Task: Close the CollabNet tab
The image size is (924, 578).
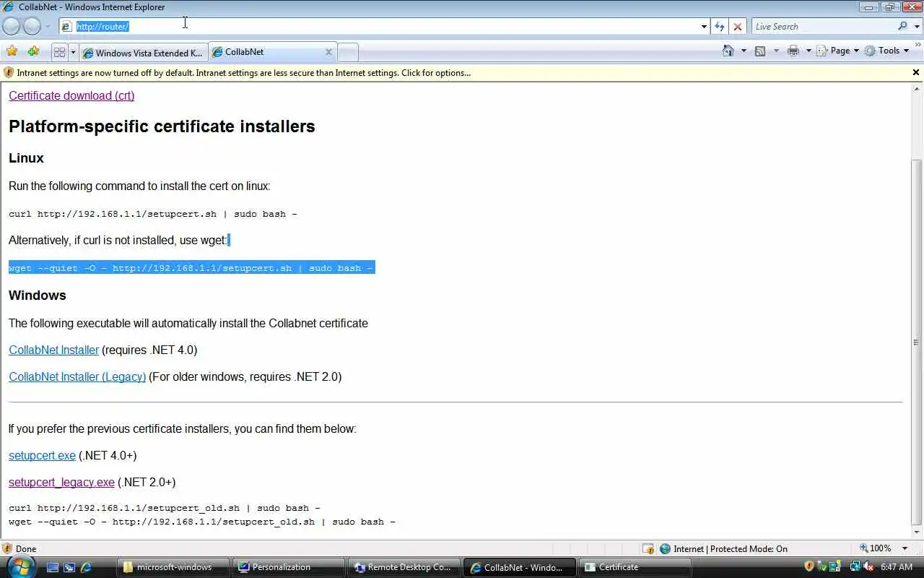Action: [328, 52]
